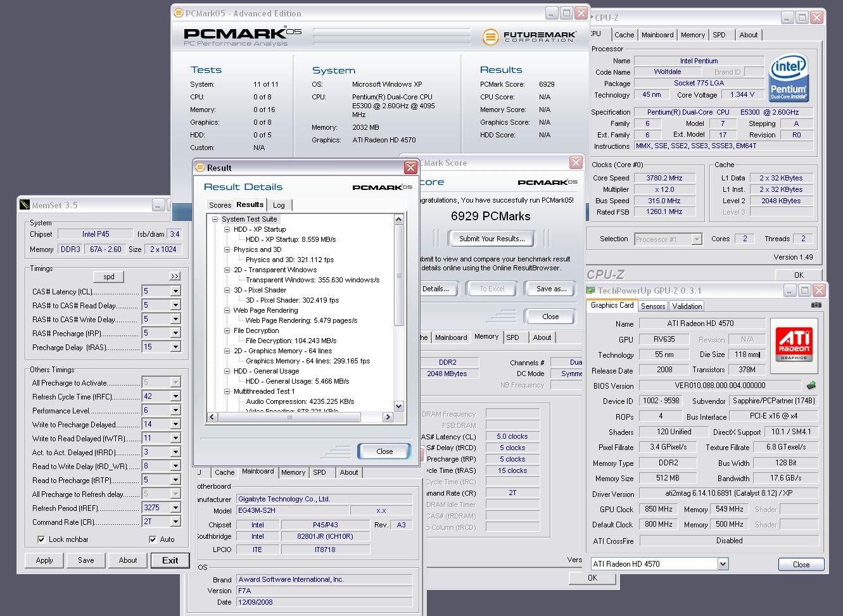
Task: Collapse the System Test Suite tree node
Action: (215, 219)
